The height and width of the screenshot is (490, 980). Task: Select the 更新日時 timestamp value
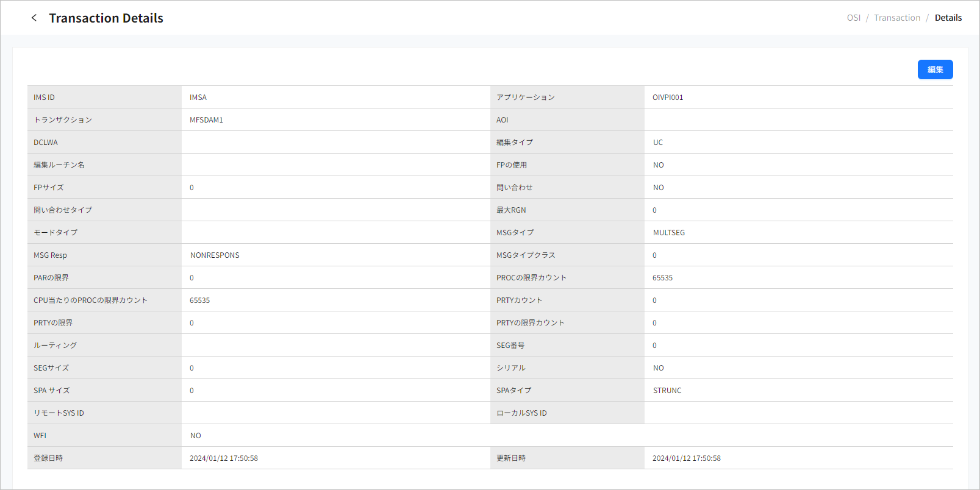[686, 458]
